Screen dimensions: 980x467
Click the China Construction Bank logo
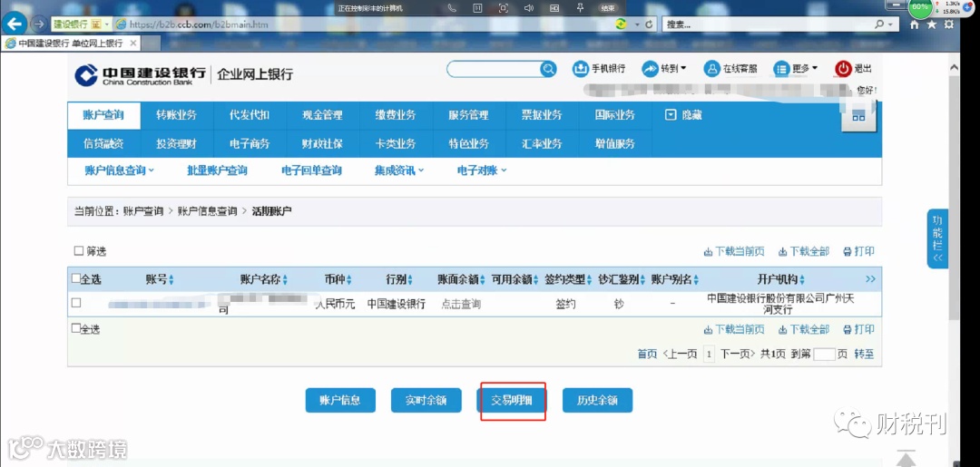(x=141, y=75)
